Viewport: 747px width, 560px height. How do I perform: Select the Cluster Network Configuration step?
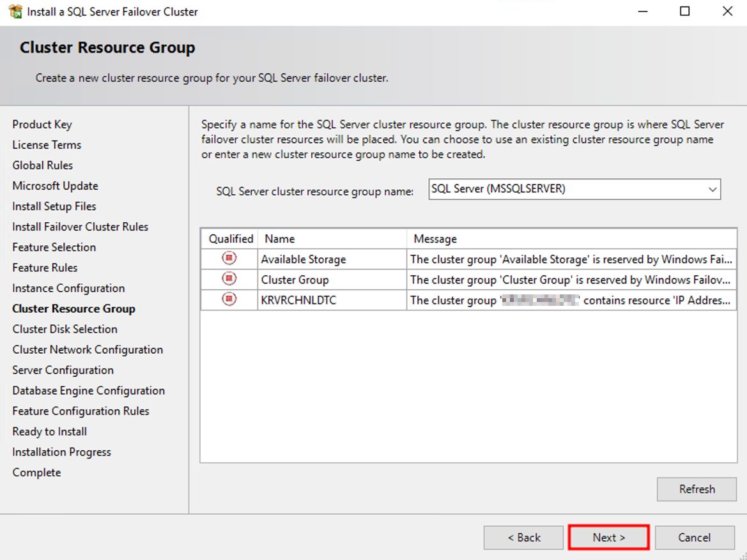pos(88,349)
